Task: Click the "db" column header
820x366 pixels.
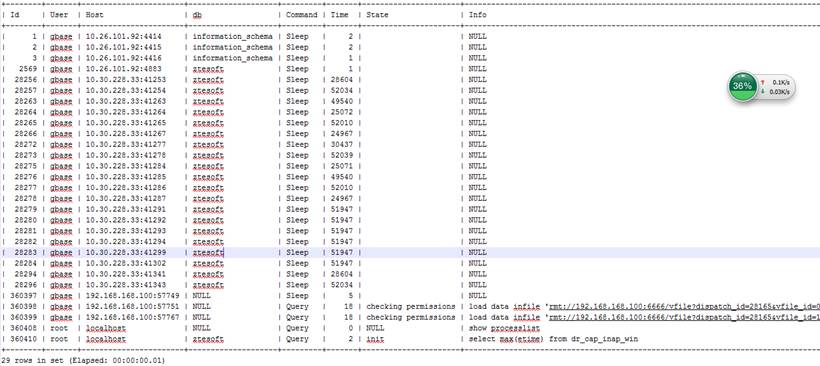Action: tap(197, 15)
